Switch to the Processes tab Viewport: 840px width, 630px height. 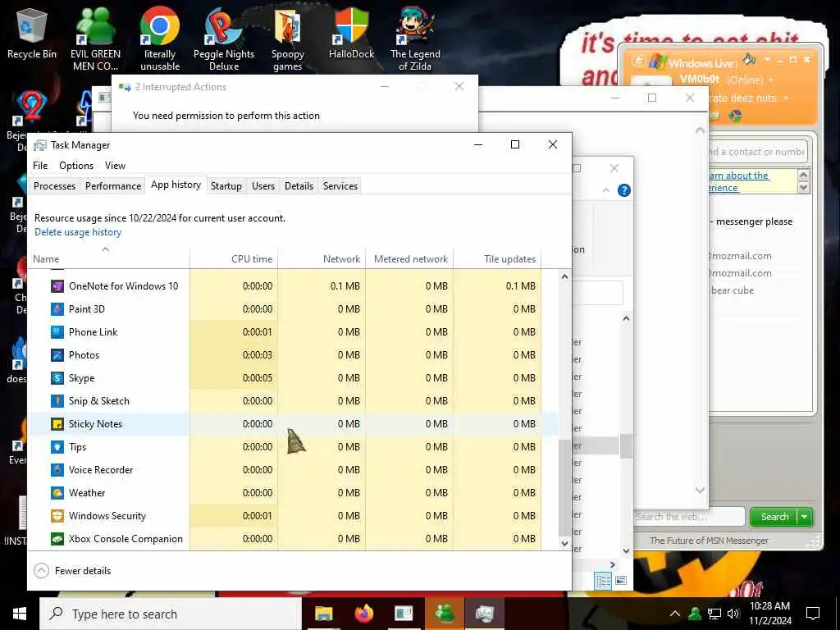(x=54, y=186)
